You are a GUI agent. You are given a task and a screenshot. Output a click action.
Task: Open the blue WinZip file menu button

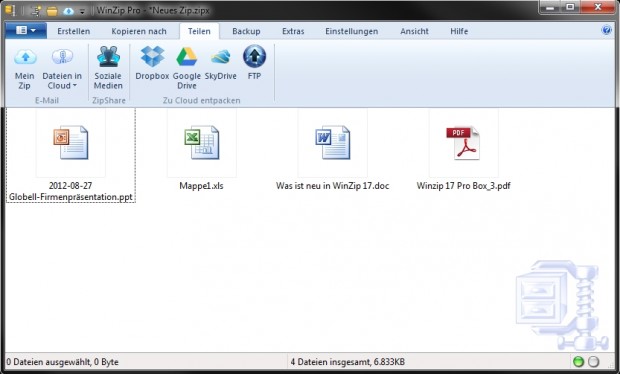click(26, 30)
